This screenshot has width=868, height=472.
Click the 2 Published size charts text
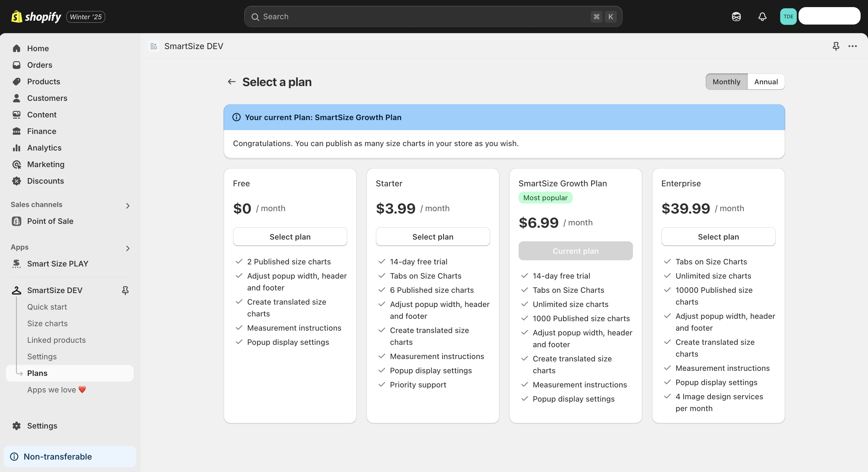289,261
